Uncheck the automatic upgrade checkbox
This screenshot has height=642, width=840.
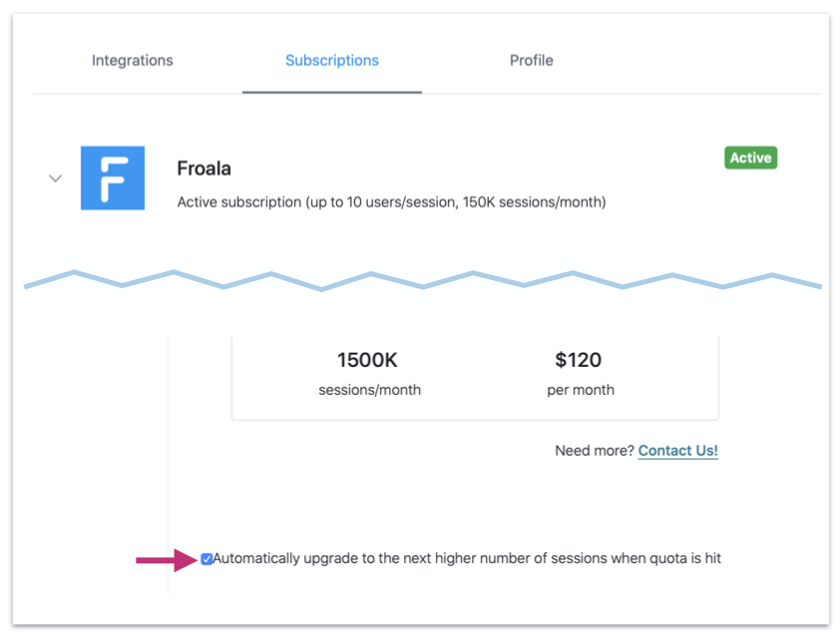[207, 559]
